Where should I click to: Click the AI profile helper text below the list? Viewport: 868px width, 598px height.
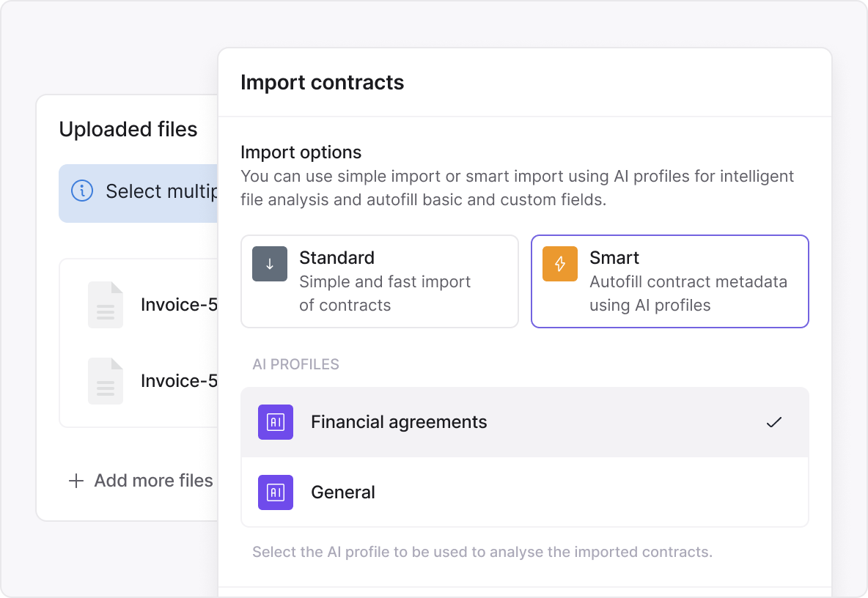coord(482,552)
